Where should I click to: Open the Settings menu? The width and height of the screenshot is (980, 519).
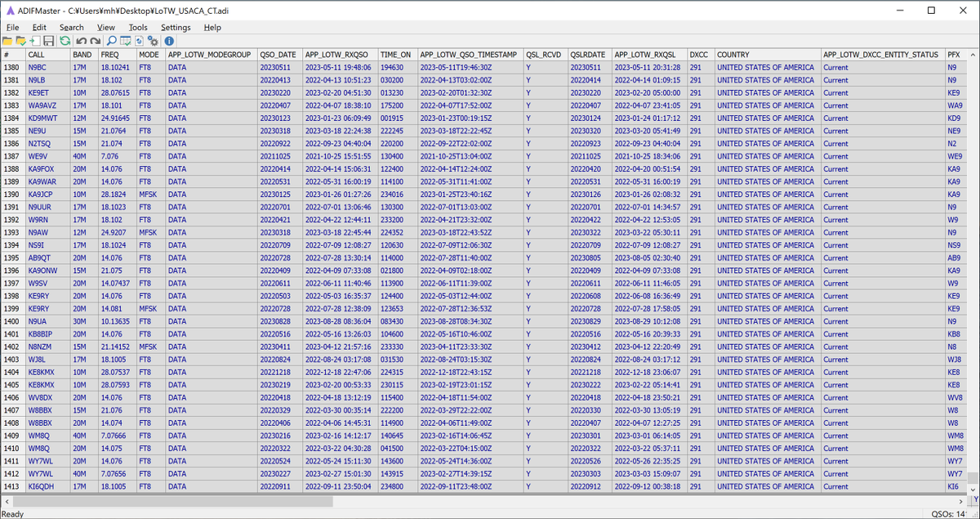click(176, 27)
